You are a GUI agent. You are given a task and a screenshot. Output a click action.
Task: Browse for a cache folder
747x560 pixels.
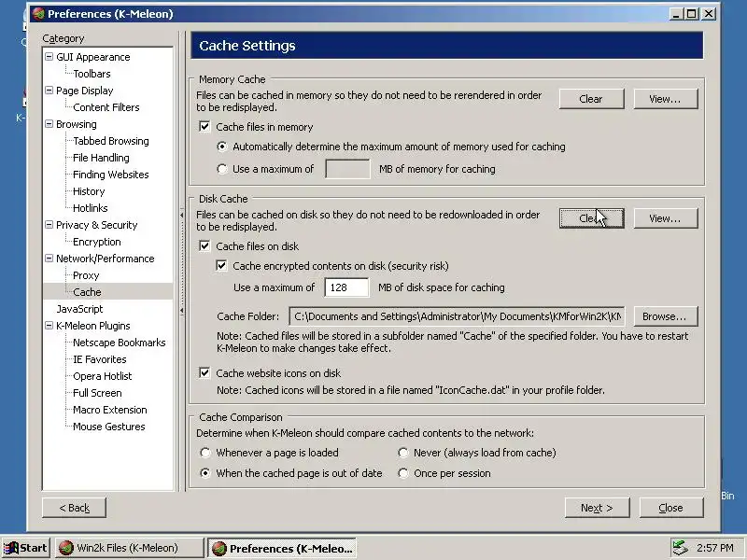coord(666,316)
